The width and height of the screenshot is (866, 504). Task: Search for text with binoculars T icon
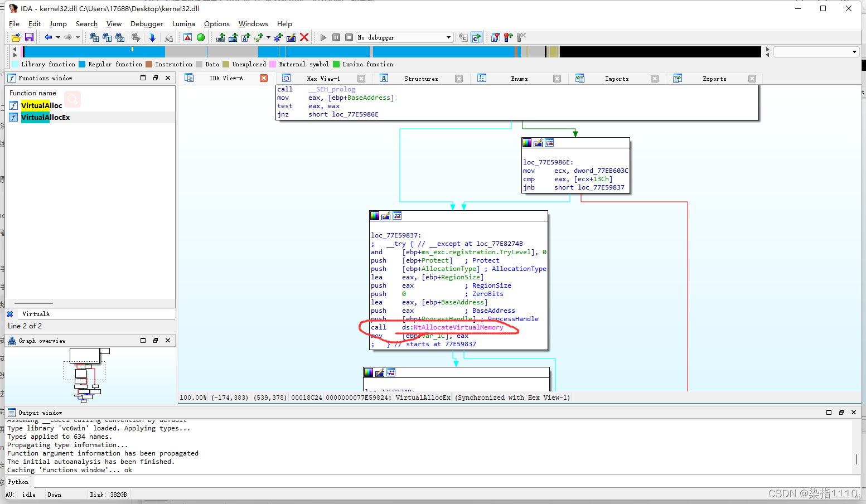107,37
